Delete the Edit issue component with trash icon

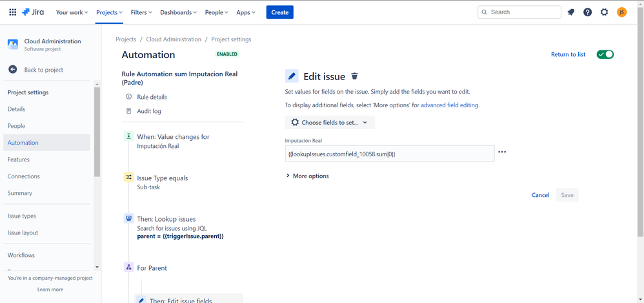point(355,76)
